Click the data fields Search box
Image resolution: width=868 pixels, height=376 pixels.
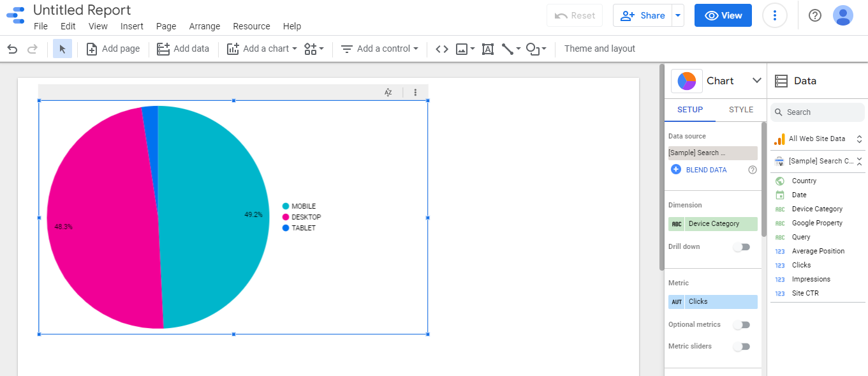coord(818,112)
